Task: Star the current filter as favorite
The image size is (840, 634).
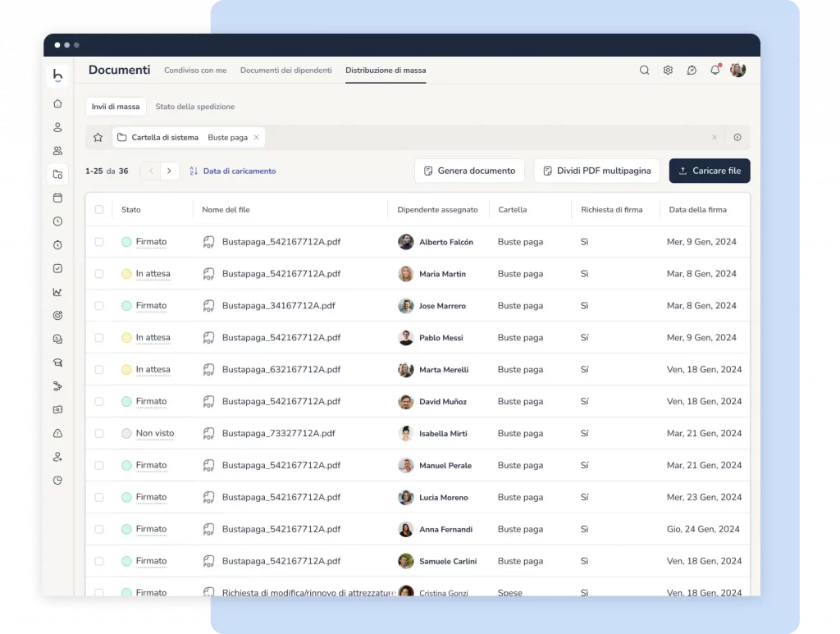Action: pos(98,138)
